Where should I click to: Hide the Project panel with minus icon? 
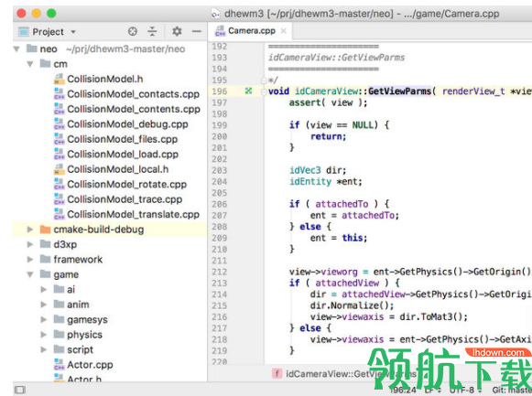pos(197,31)
